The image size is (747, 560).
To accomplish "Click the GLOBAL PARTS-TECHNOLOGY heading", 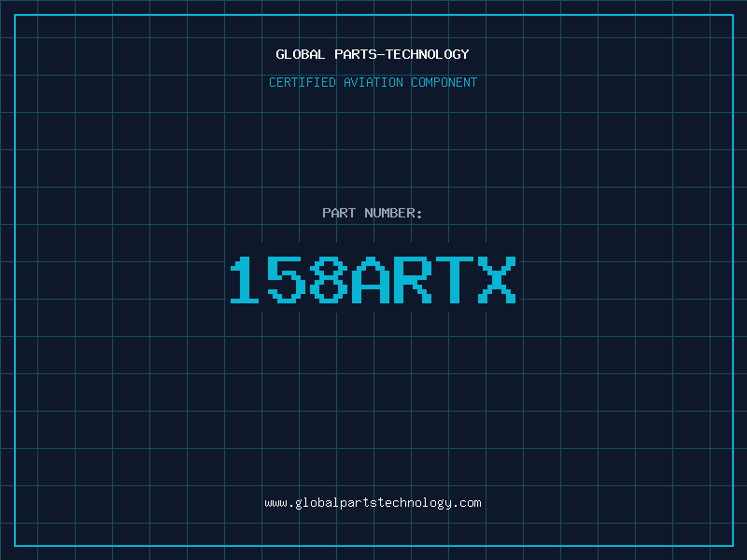I will tap(373, 54).
